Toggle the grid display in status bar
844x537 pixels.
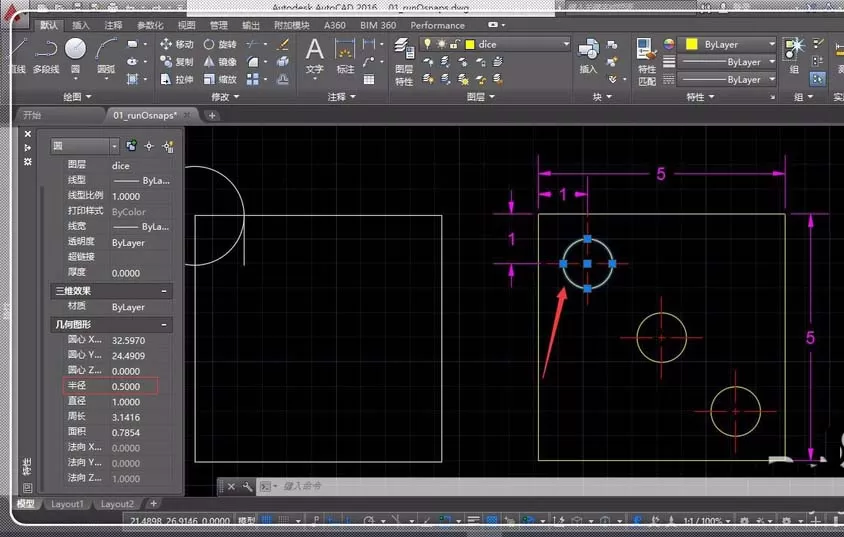click(266, 520)
